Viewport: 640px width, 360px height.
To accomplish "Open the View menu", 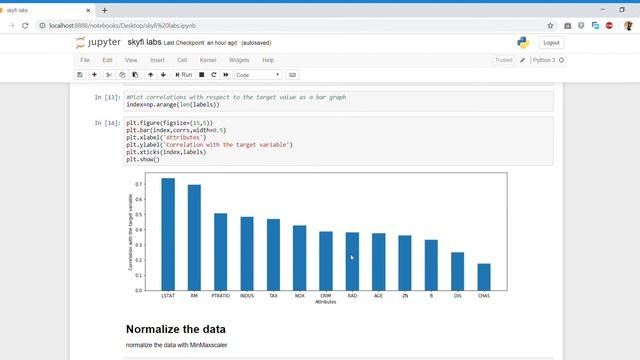I will click(x=131, y=60).
